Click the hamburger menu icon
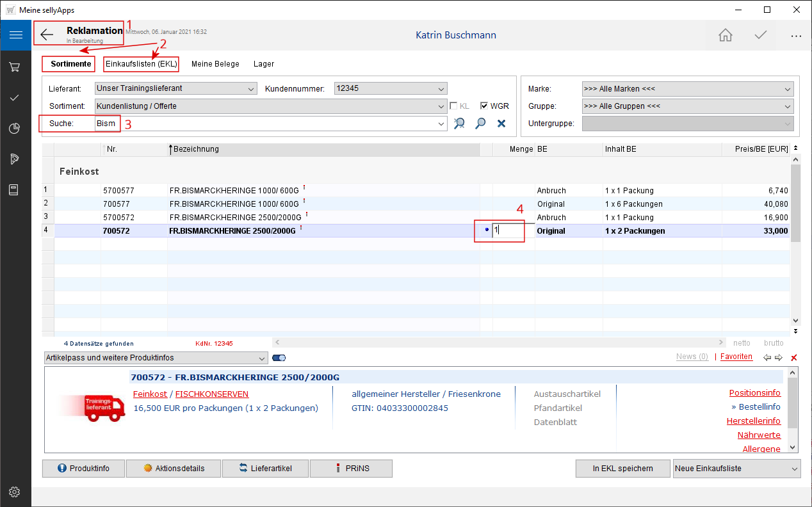This screenshot has height=507, width=812. pos(15,35)
